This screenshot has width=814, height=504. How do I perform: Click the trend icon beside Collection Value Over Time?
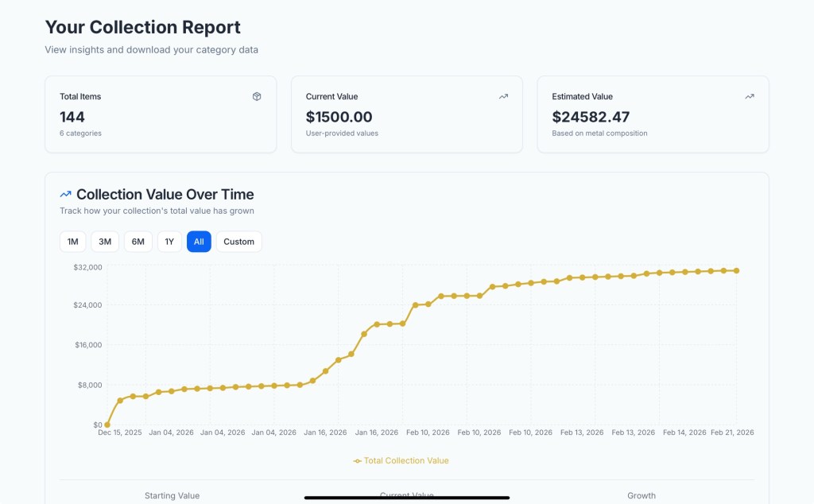66,194
